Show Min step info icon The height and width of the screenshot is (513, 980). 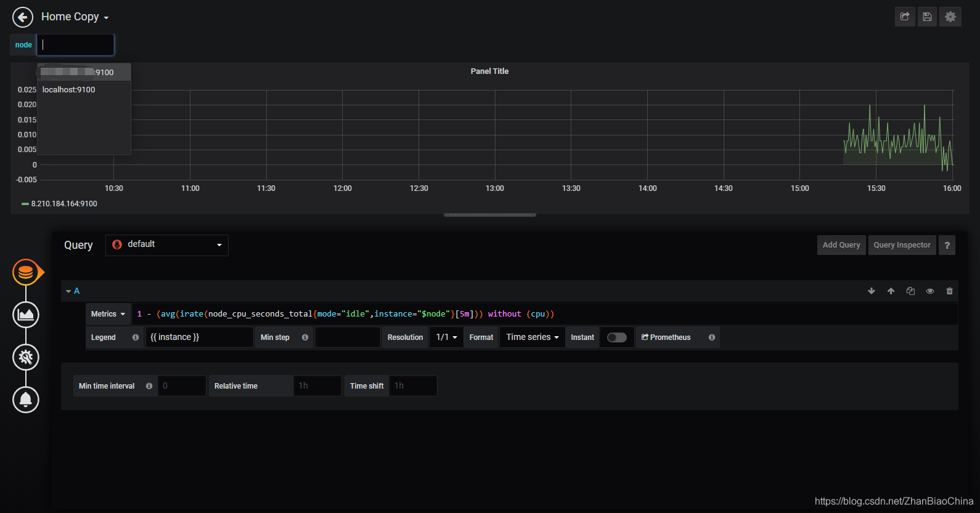click(x=305, y=337)
